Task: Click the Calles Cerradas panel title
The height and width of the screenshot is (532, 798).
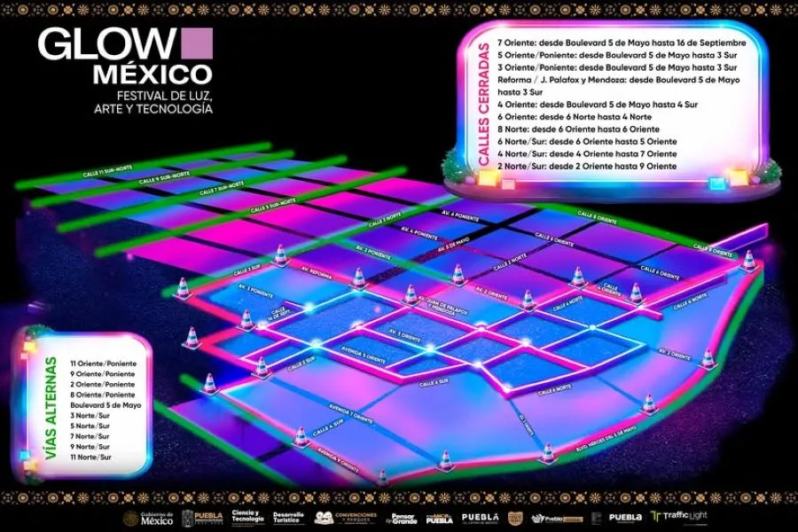Action: tap(484, 105)
